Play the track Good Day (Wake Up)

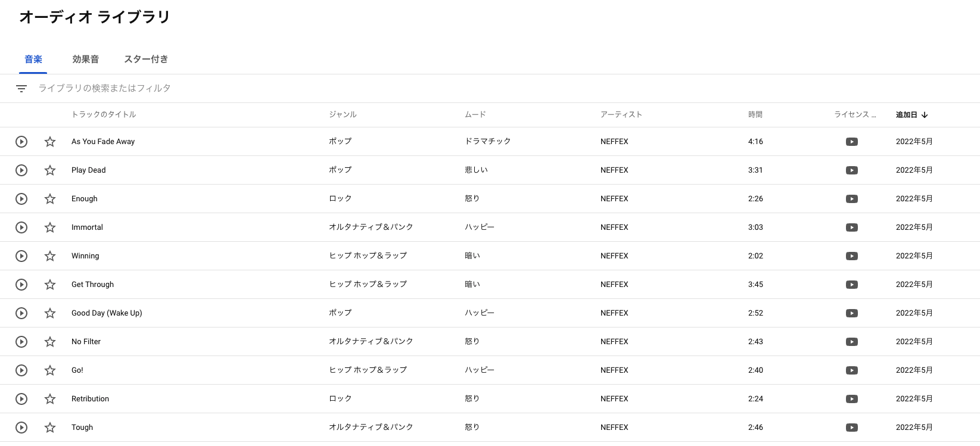point(21,313)
